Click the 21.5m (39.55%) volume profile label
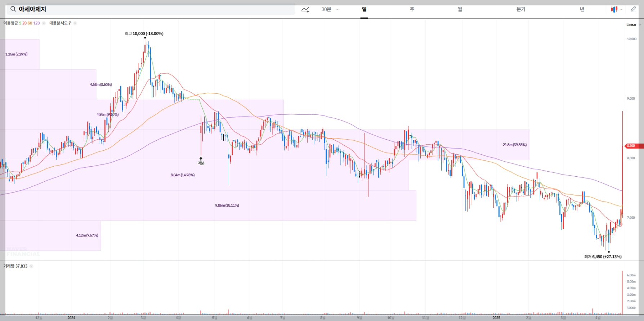The image size is (644, 321). coord(515,145)
